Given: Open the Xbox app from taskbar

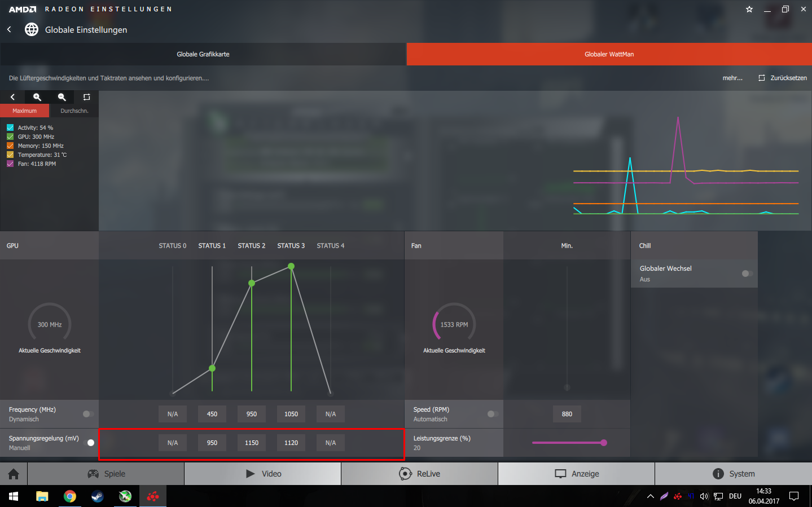Looking at the screenshot, I should 125,496.
